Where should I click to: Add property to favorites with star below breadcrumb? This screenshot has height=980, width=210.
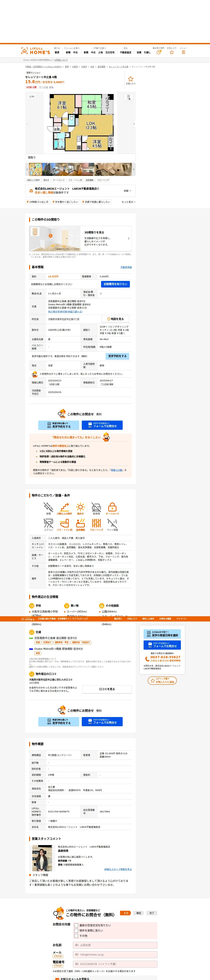click(x=131, y=80)
